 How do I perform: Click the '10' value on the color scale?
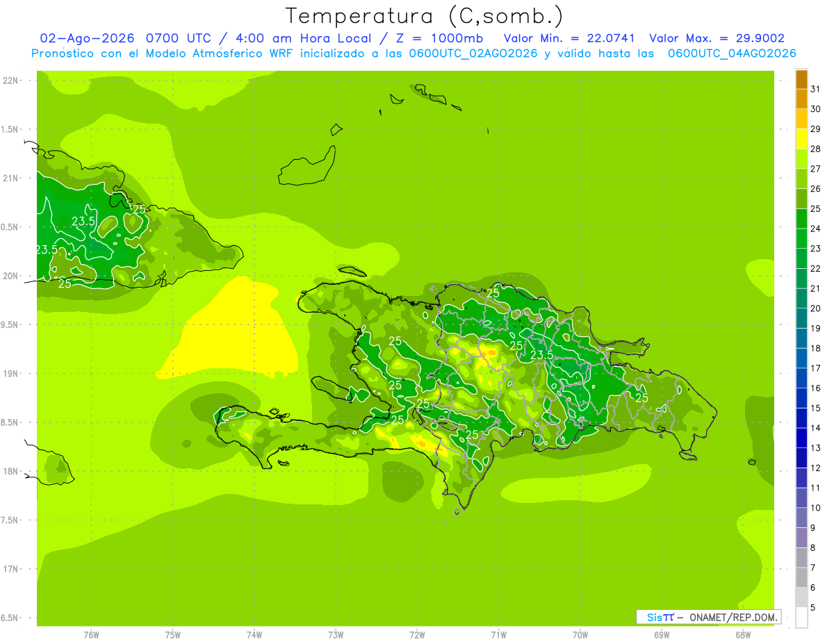coord(815,508)
